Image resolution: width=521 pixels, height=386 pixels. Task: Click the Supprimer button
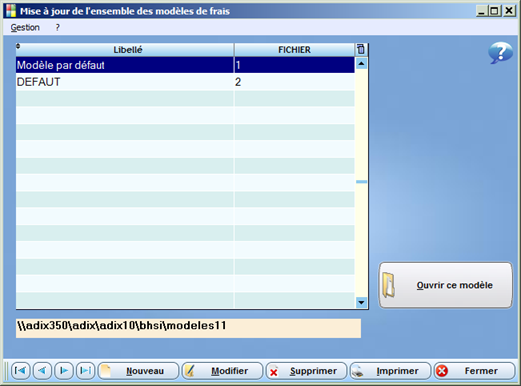click(x=306, y=371)
